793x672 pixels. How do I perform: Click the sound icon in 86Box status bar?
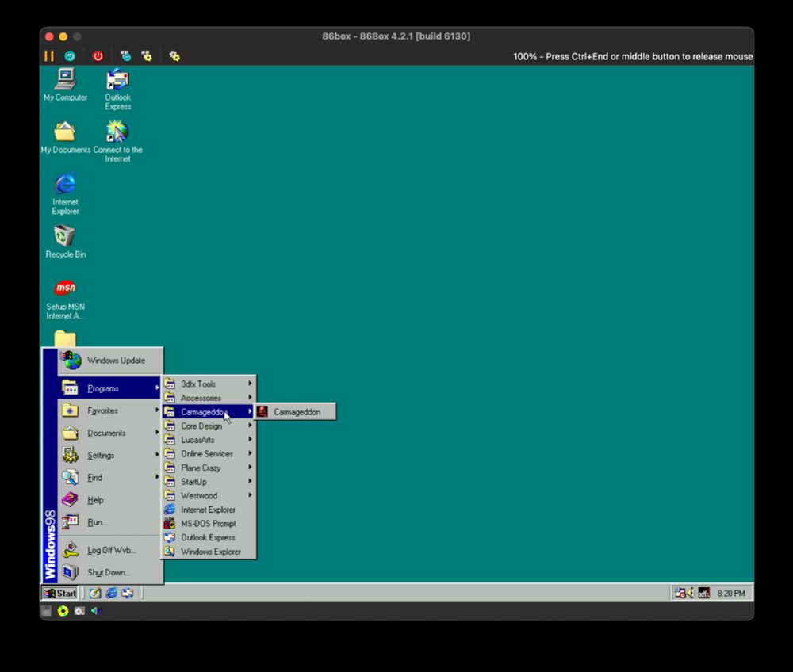[x=96, y=611]
